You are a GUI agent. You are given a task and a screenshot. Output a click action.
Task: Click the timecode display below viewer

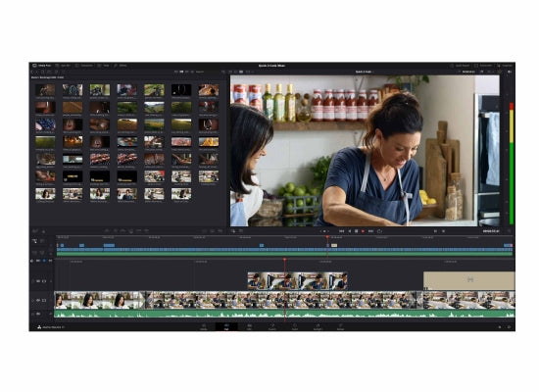(491, 231)
